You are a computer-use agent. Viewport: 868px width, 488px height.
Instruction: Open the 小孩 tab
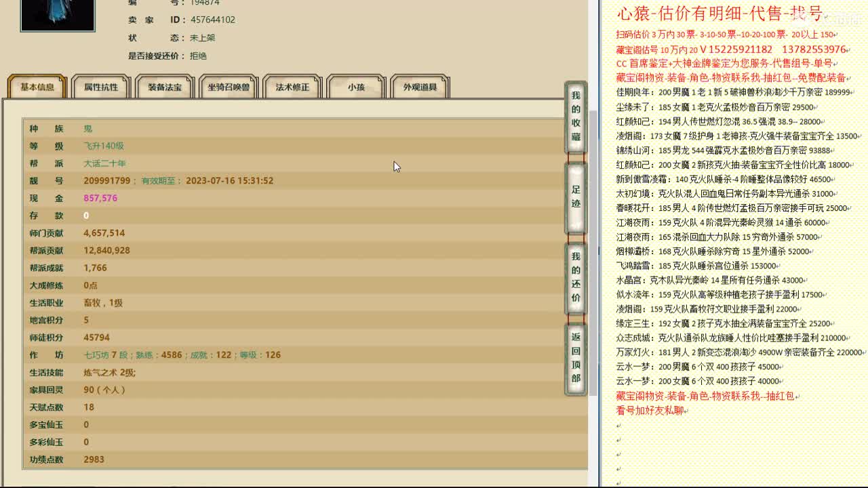tap(356, 87)
